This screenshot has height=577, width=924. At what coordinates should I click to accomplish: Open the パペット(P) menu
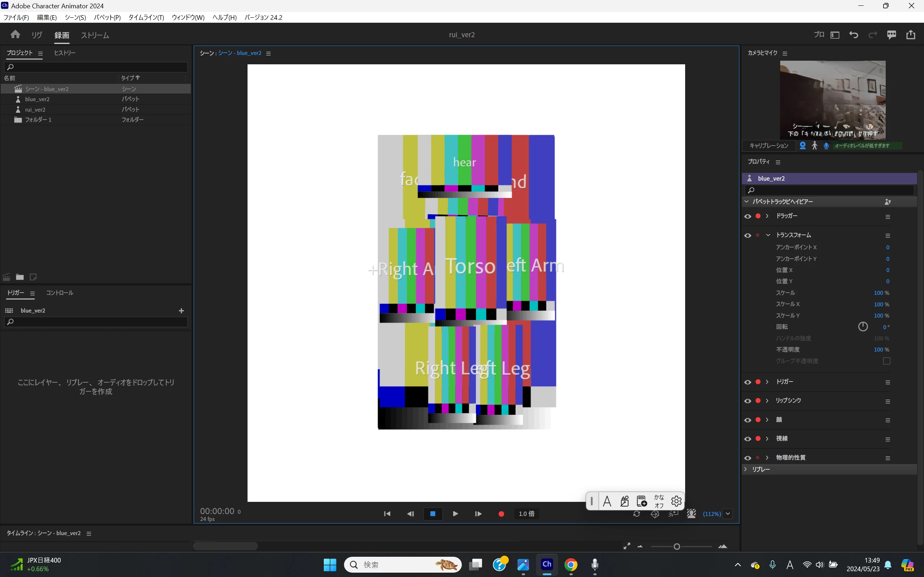coord(107,18)
